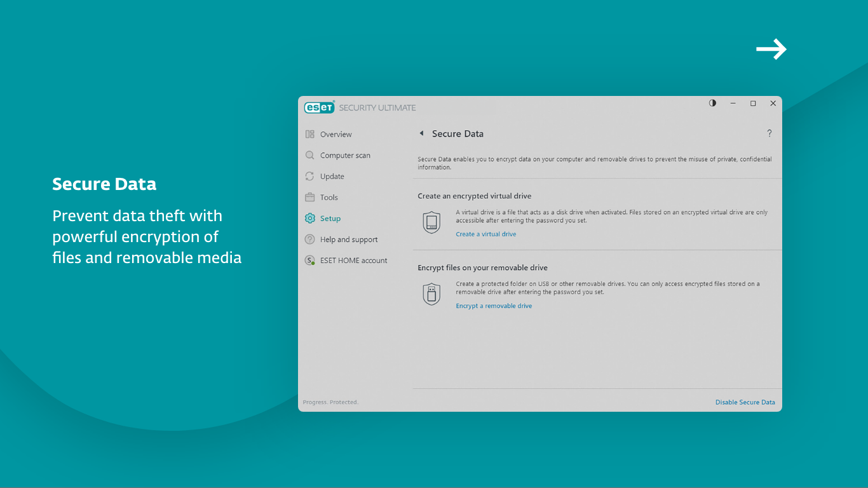Viewport: 868px width, 488px height.
Task: Go back using the Secure Data chevron
Action: pyautogui.click(x=422, y=133)
